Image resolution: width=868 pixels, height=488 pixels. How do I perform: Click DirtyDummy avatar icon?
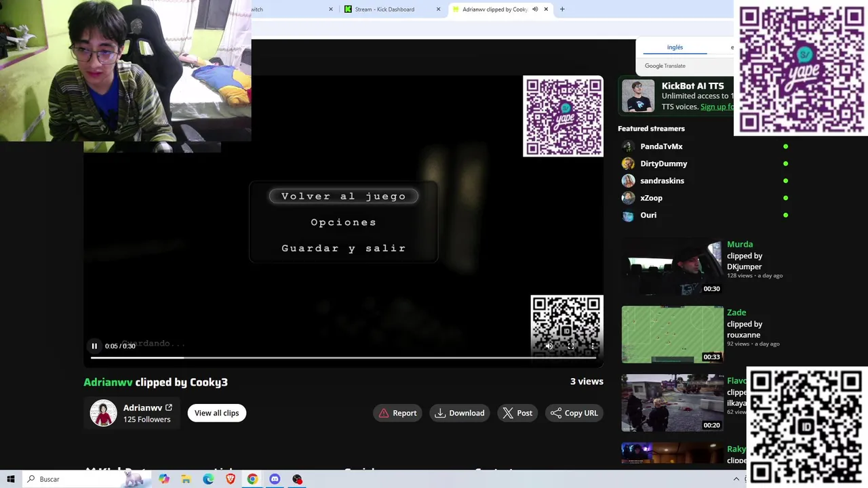628,163
